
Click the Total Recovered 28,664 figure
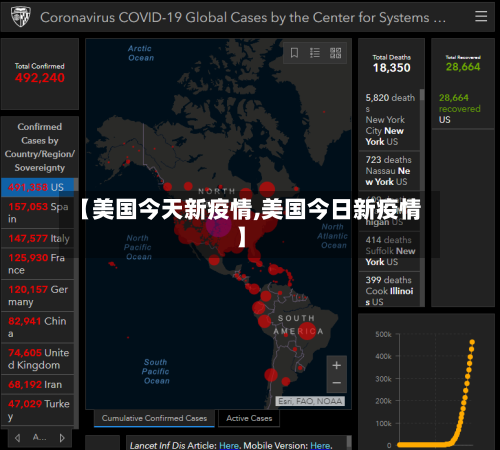click(x=463, y=67)
